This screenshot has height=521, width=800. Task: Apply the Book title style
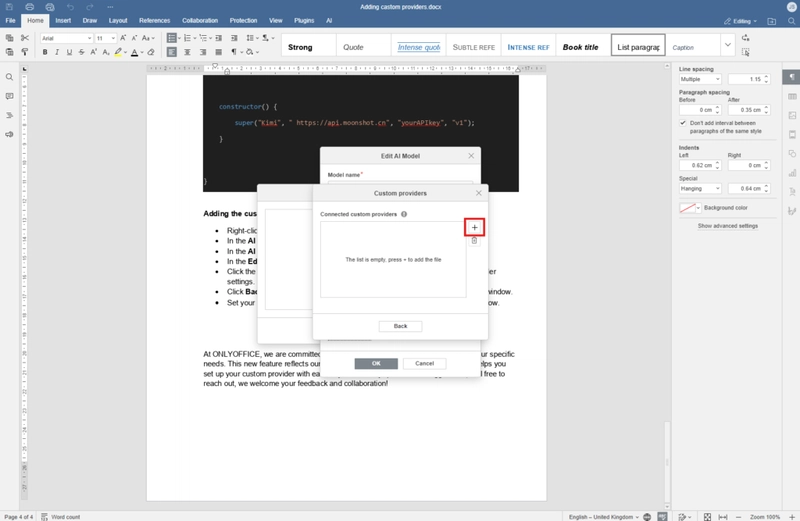coord(583,47)
